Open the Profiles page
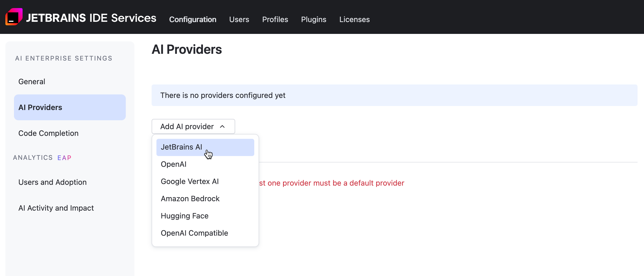 (275, 19)
